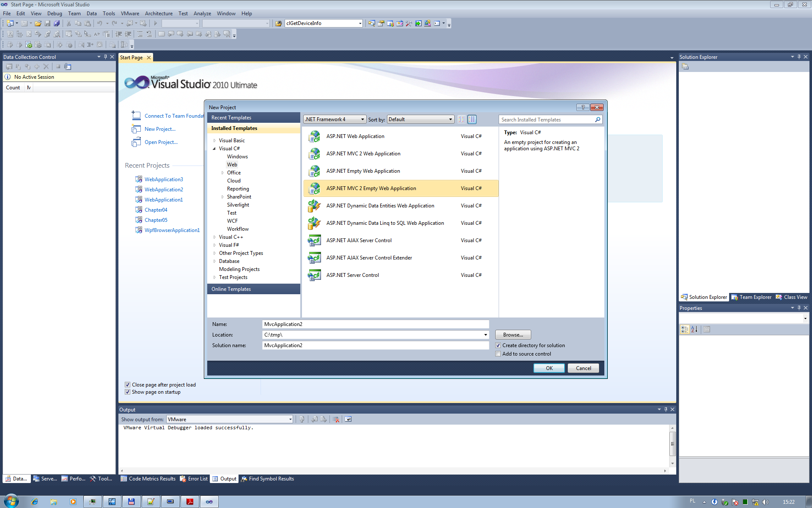Switch to the Error List tab

click(194, 479)
